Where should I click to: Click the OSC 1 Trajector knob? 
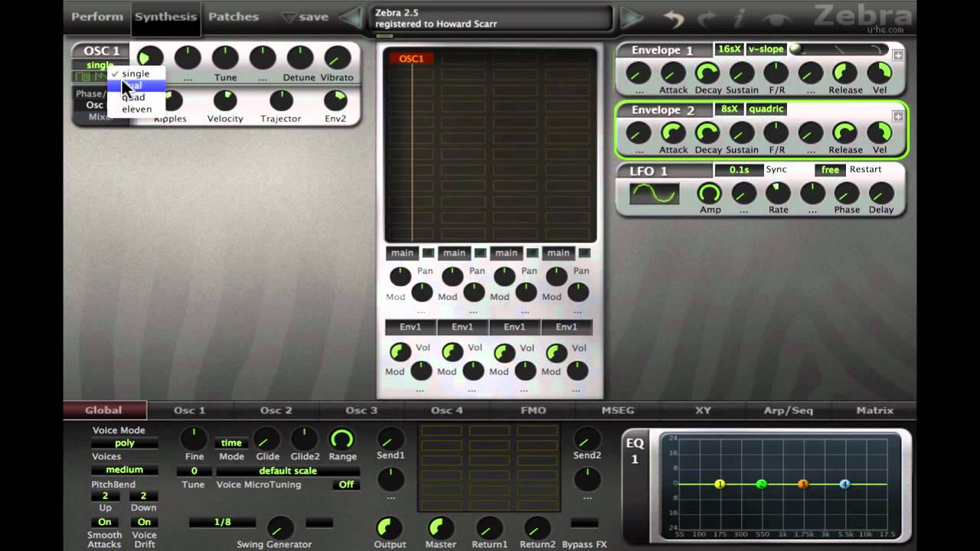pyautogui.click(x=281, y=100)
